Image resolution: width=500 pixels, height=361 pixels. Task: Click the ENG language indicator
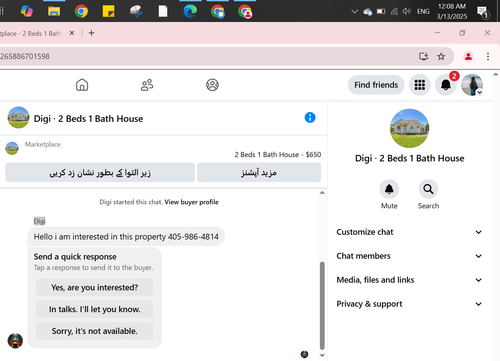tap(423, 12)
